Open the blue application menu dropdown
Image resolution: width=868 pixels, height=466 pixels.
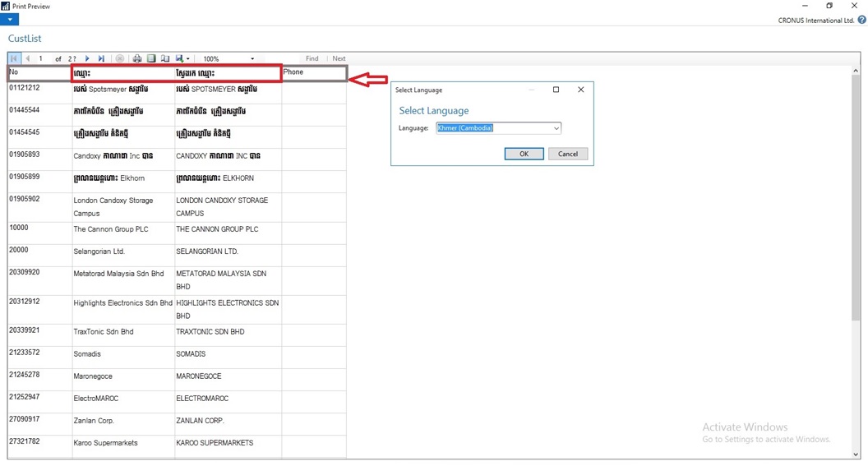tap(9, 20)
